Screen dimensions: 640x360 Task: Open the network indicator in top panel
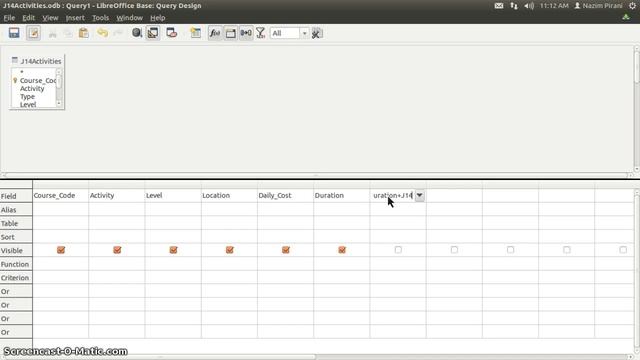pyautogui.click(x=514, y=6)
